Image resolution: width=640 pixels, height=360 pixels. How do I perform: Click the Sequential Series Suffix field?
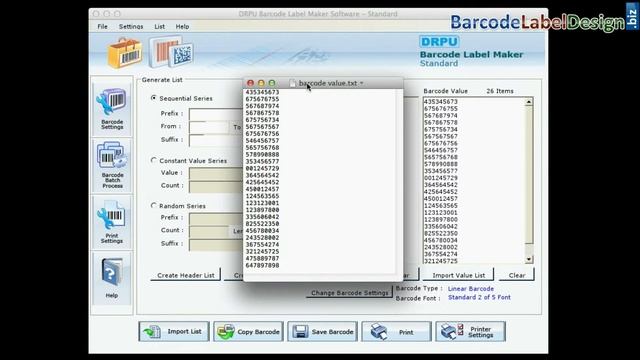(216, 140)
